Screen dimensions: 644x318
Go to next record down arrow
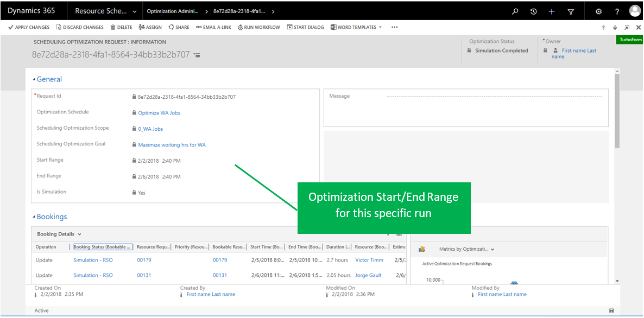pos(615,27)
